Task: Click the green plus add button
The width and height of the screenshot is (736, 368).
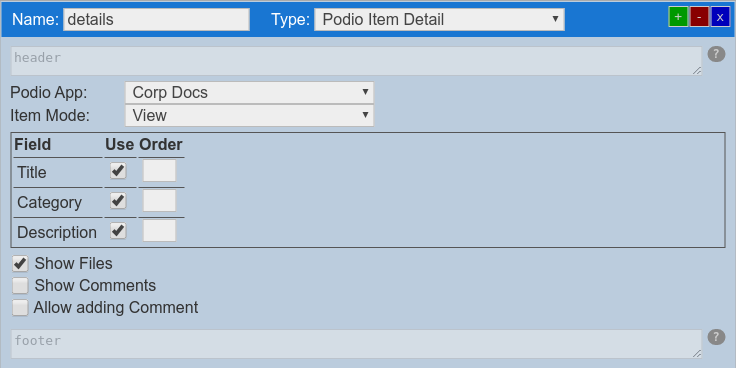Action: 678,17
